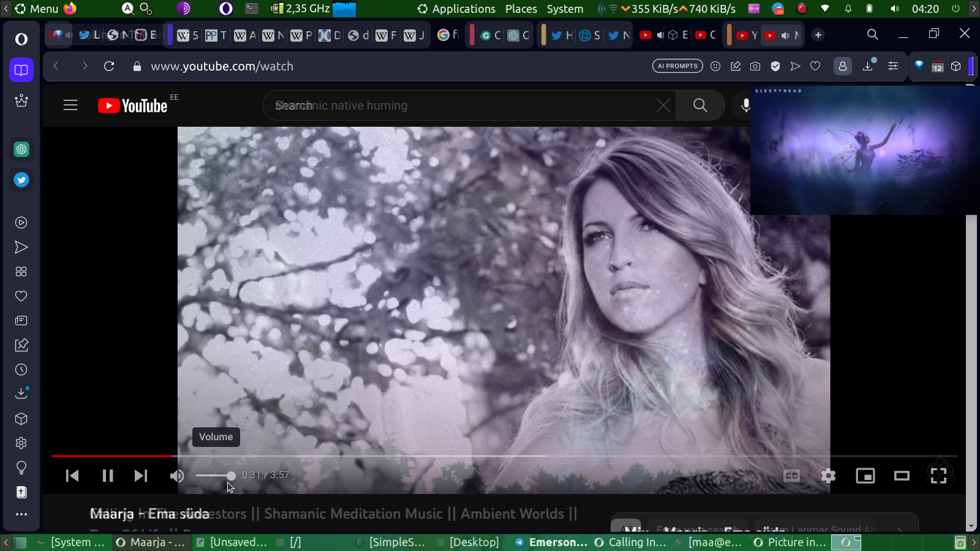The width and height of the screenshot is (980, 551).
Task: Go to the previous video
Action: tap(72, 476)
